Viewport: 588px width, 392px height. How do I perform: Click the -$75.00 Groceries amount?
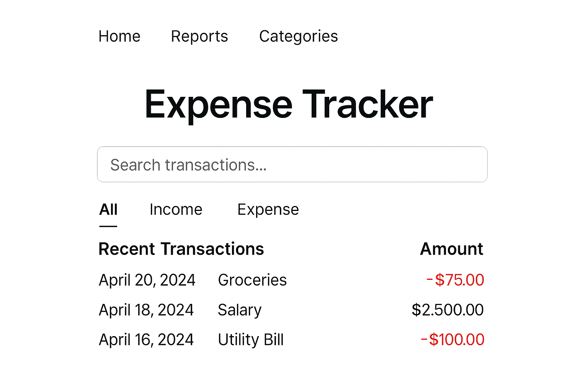coord(454,280)
